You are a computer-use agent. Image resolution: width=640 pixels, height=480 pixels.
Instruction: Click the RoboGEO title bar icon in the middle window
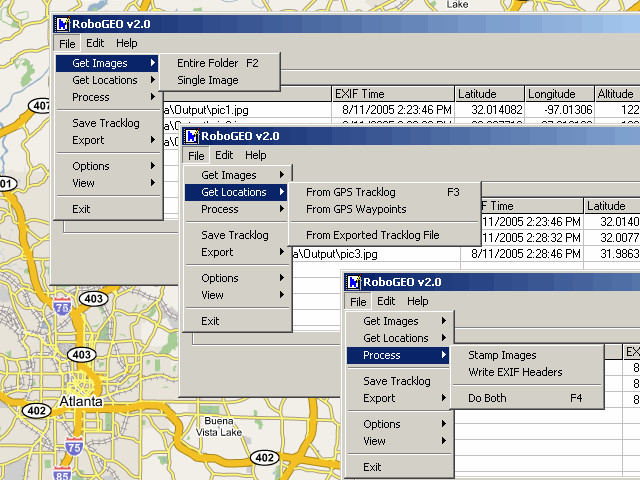pos(191,136)
